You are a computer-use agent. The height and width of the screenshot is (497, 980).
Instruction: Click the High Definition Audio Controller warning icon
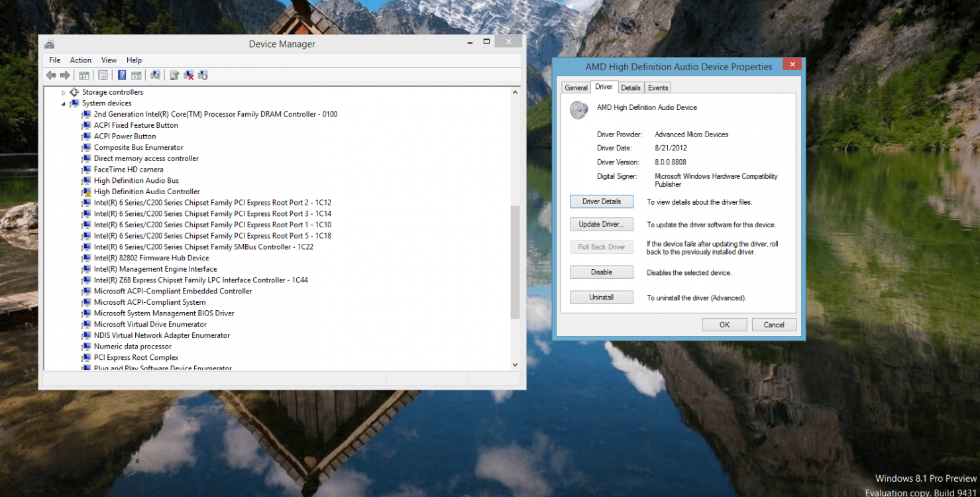tap(85, 192)
